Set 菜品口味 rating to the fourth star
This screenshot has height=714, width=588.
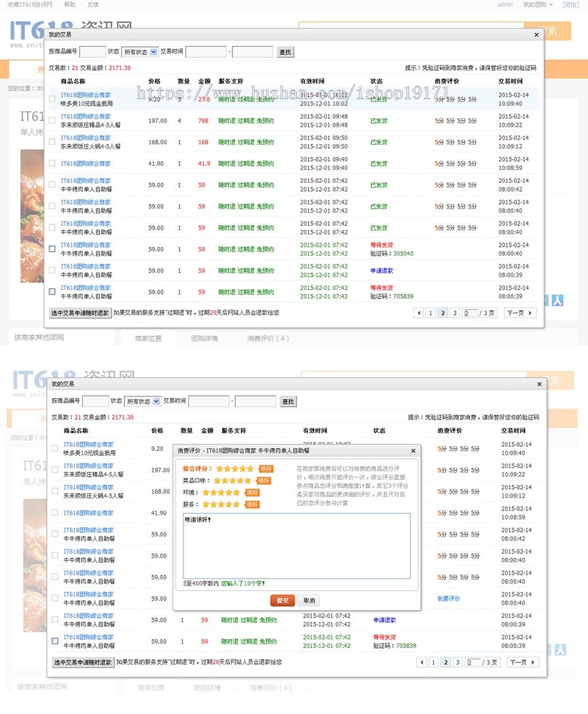point(240,480)
